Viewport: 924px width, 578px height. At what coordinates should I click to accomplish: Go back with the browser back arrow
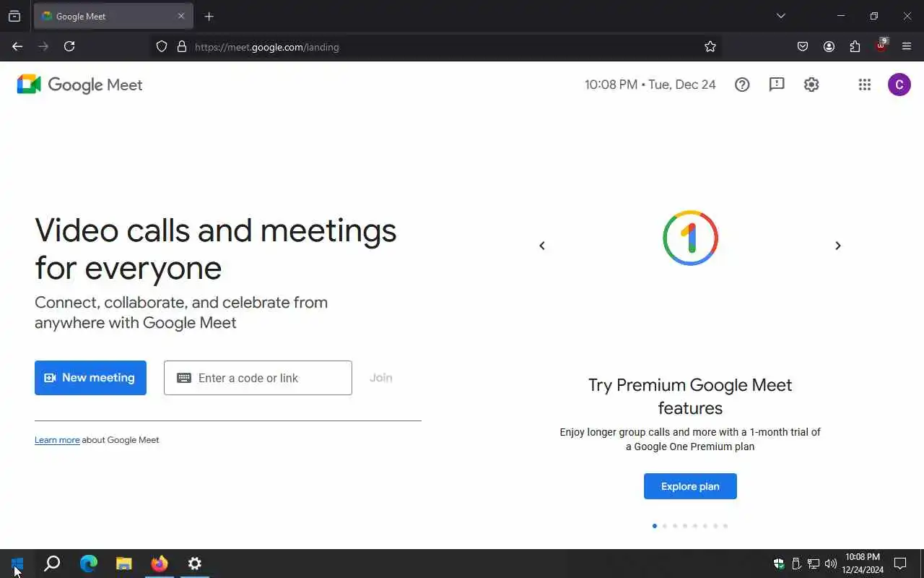coord(17,46)
